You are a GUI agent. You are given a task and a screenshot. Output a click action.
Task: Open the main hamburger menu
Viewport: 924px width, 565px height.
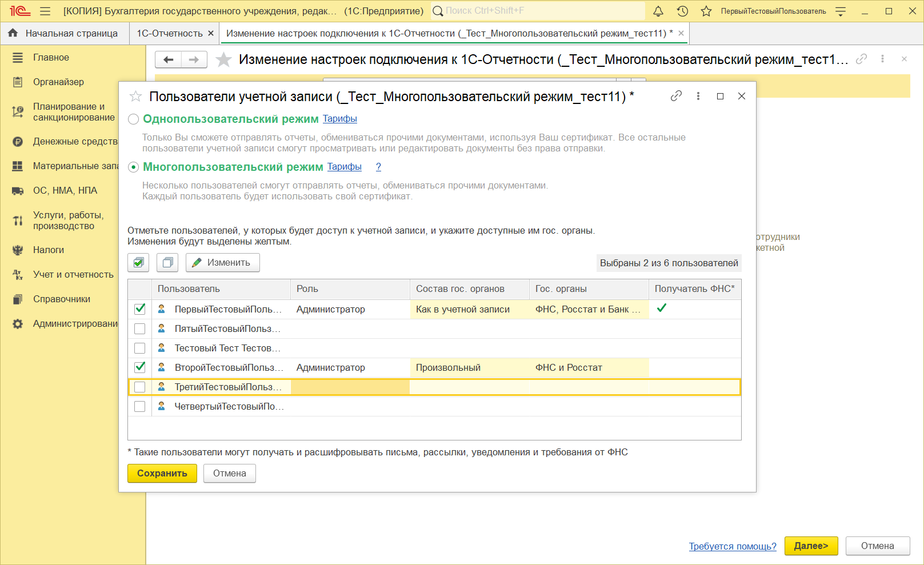tap(46, 11)
